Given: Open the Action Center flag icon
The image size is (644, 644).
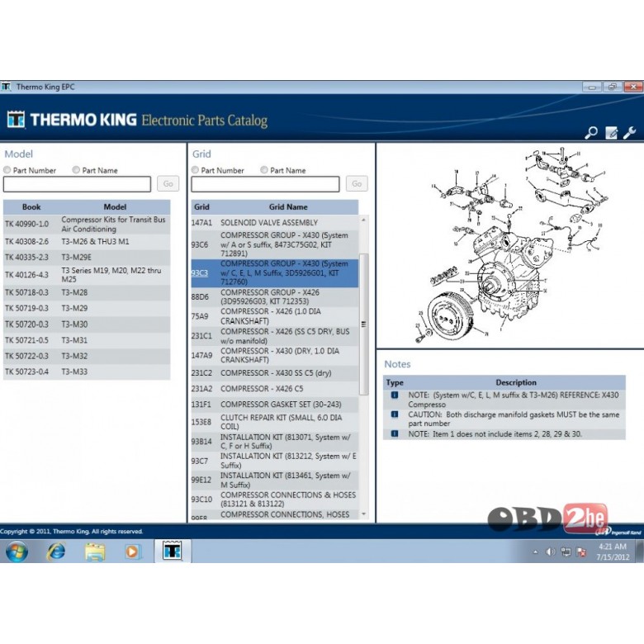Looking at the screenshot, I should [581, 552].
